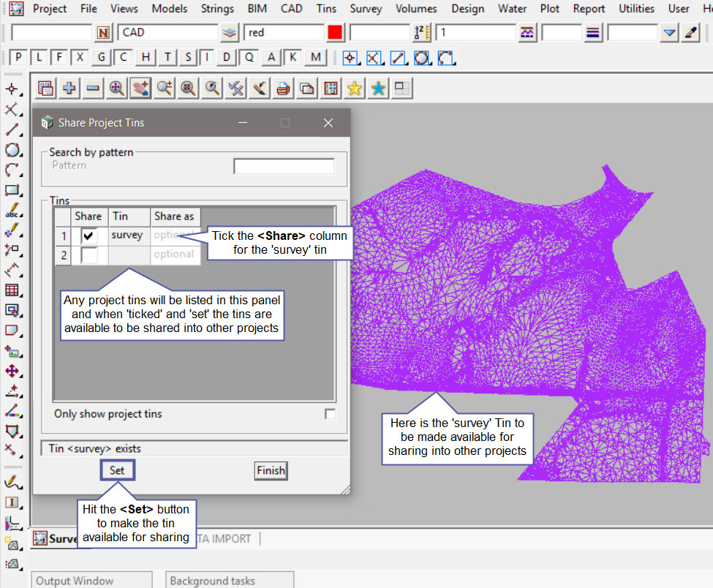Select the create line tool

coord(12,130)
